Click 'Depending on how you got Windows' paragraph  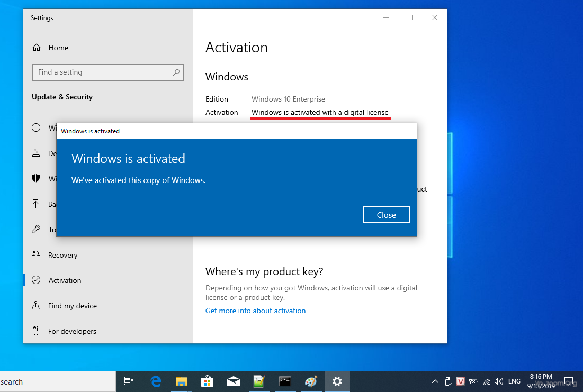click(x=311, y=293)
